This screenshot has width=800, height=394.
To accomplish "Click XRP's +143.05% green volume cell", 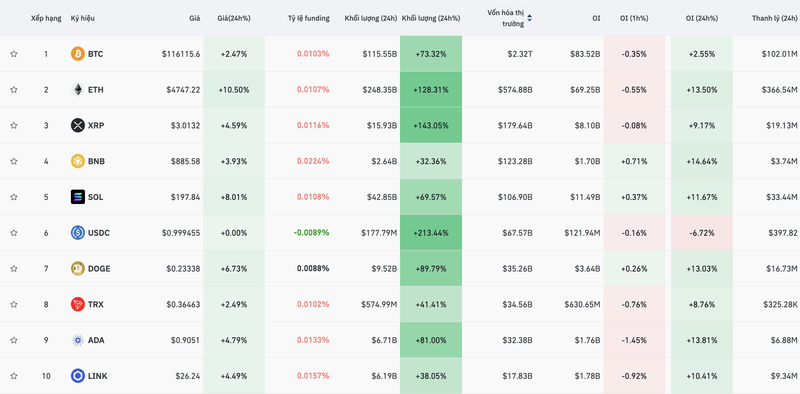I will [x=431, y=125].
